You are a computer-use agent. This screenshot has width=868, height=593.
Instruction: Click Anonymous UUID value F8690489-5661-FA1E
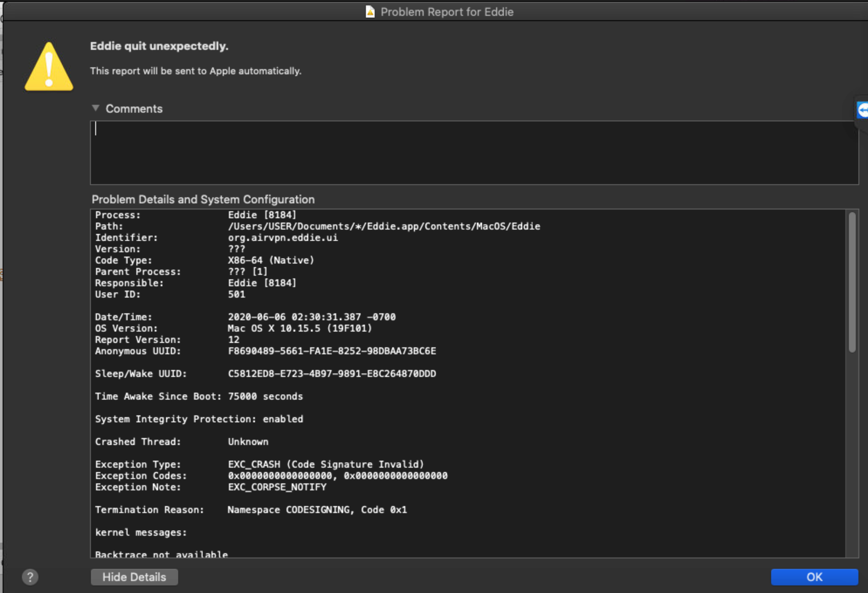[x=332, y=351]
